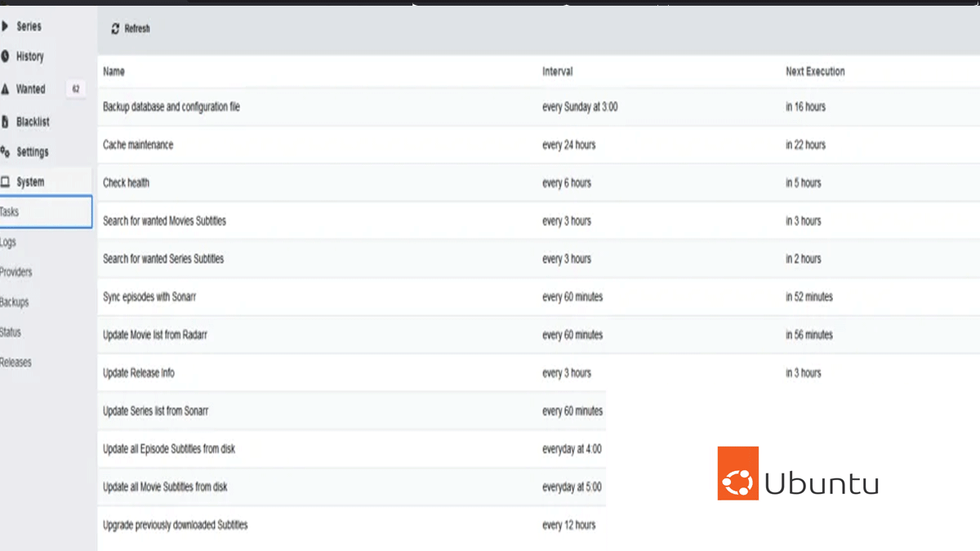Image resolution: width=980 pixels, height=551 pixels.
Task: Click the Series play icon in sidebar
Action: pos(5,26)
